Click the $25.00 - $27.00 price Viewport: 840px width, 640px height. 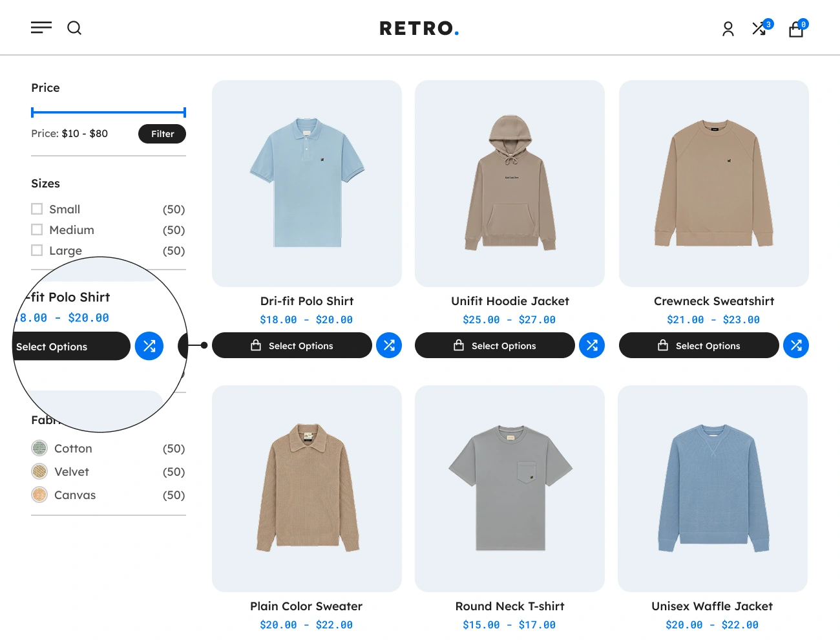pos(509,320)
